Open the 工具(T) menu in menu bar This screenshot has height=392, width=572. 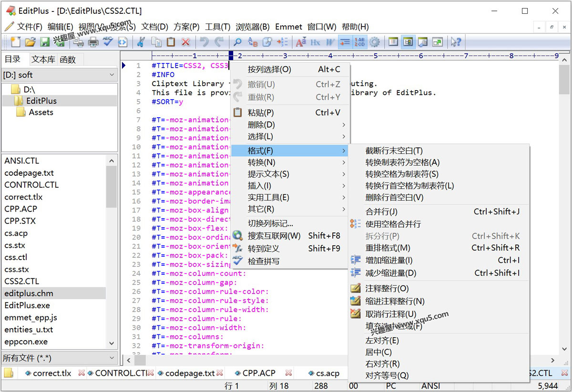(x=217, y=27)
